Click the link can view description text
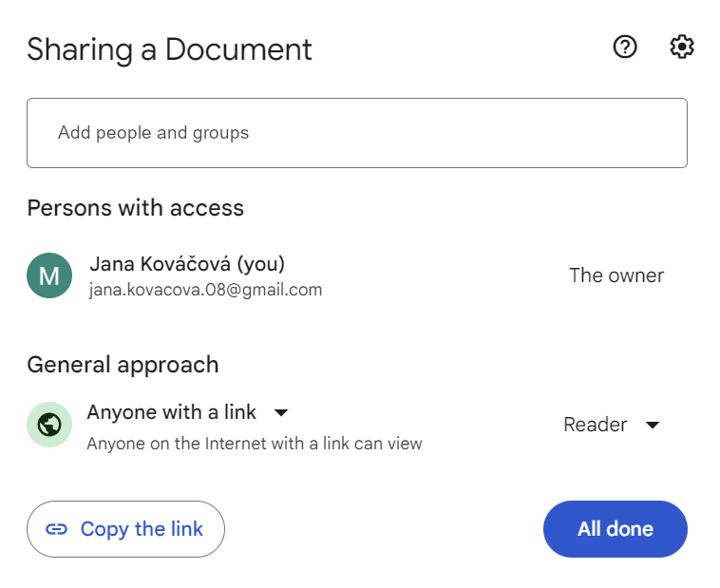 click(x=255, y=444)
